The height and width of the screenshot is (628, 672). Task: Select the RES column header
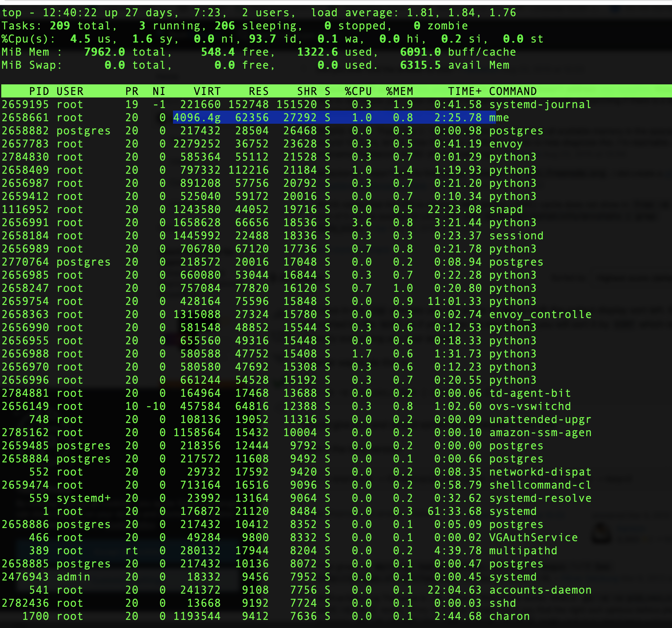tap(259, 91)
